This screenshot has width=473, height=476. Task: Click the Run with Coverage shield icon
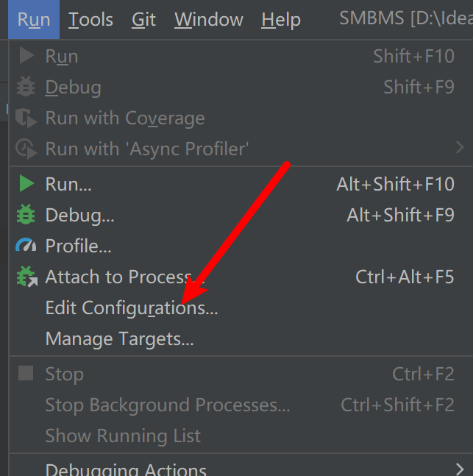tap(26, 118)
